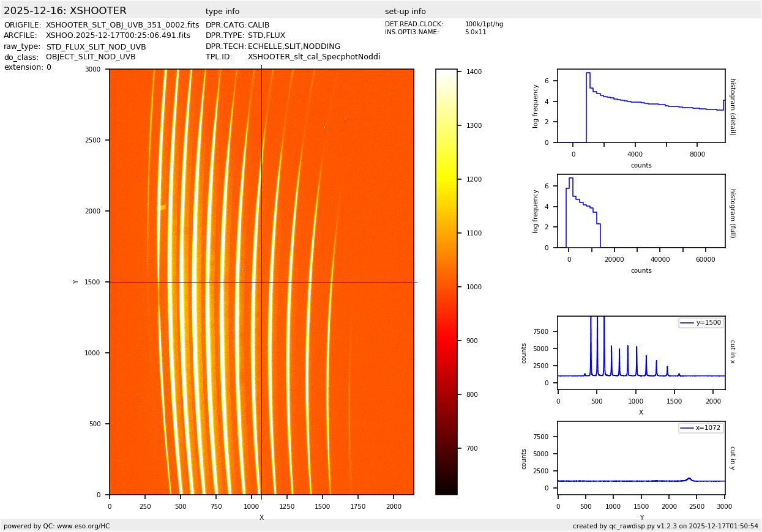Click the ORIGFILE filename XSHOOTER_SLT_OBJ_UVB_351_0002.fits

[x=122, y=25]
